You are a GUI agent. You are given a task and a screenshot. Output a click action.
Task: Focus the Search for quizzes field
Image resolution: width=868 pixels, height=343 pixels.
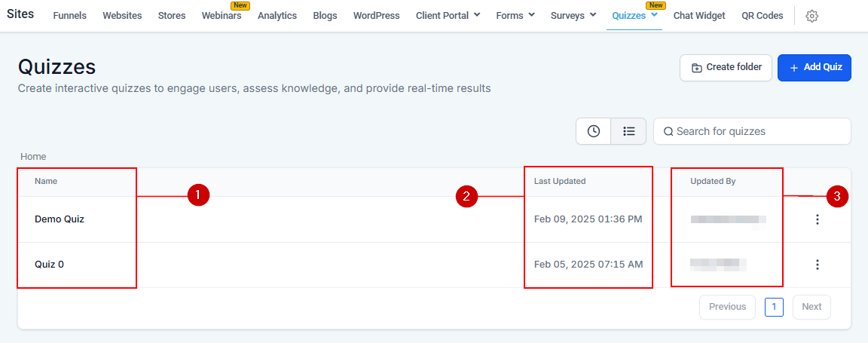(752, 131)
